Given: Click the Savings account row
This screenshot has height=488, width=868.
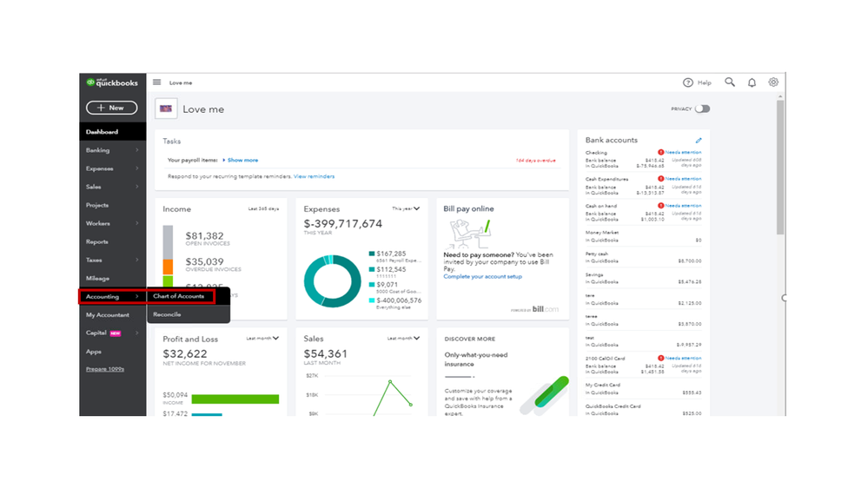Looking at the screenshot, I should (x=643, y=279).
